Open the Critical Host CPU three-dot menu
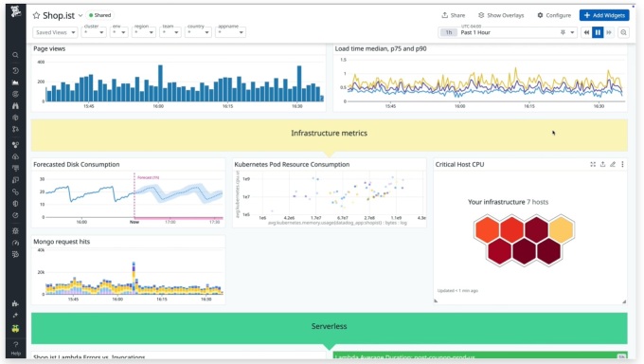 622,164
